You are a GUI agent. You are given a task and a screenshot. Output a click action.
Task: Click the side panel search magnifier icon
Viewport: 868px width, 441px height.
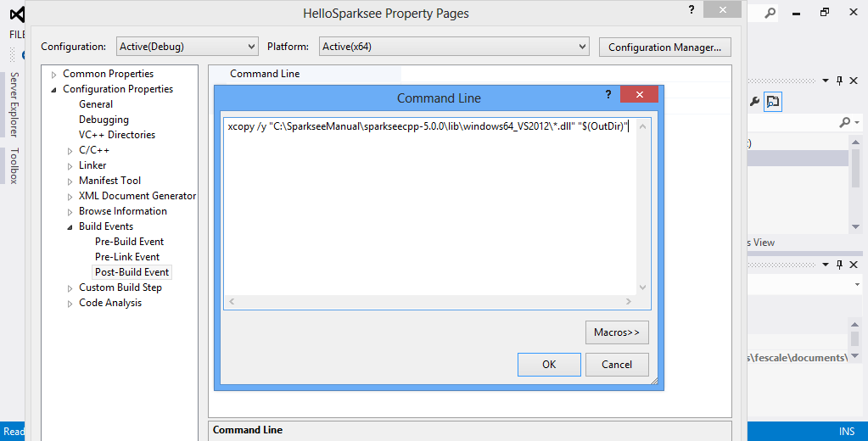coord(845,122)
